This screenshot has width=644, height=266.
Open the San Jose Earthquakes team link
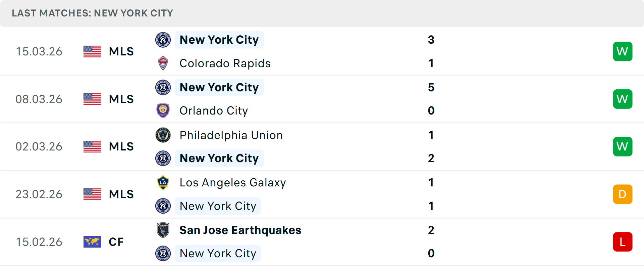(x=240, y=230)
